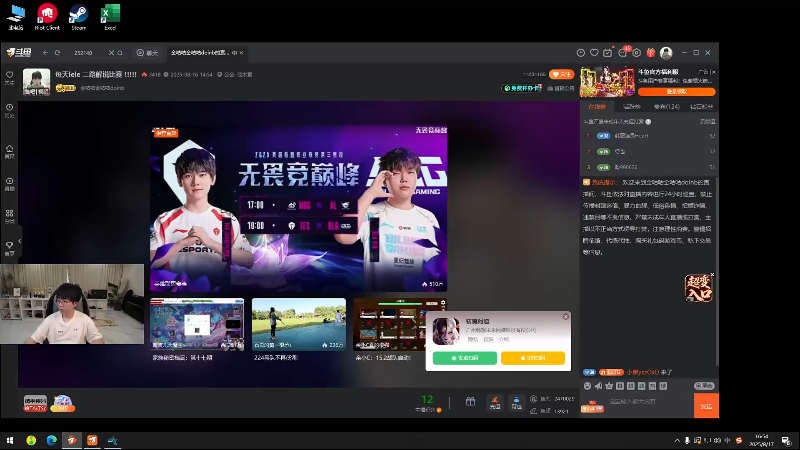Close the game download popup
The height and width of the screenshot is (450, 800).
click(x=565, y=317)
